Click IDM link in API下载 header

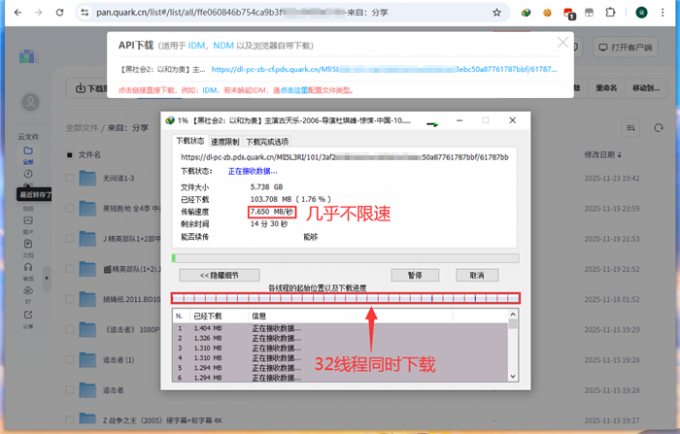click(x=196, y=46)
